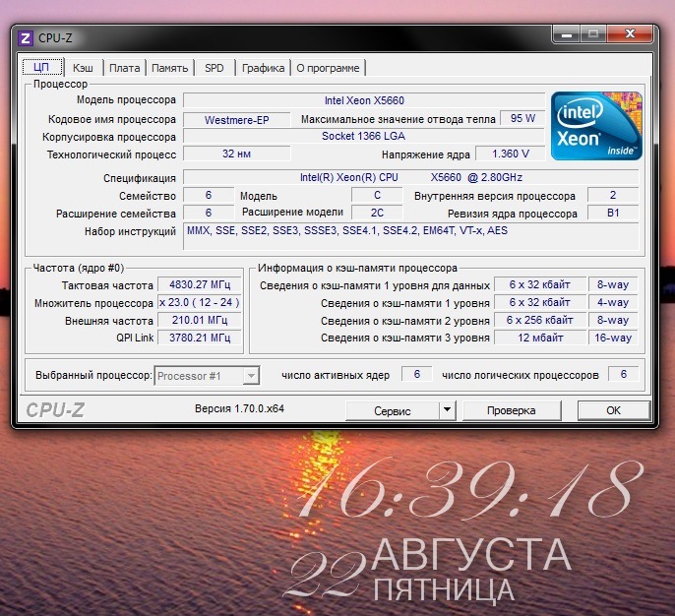Click the specification field with X5660 @ 2.80GHz

tap(411, 177)
